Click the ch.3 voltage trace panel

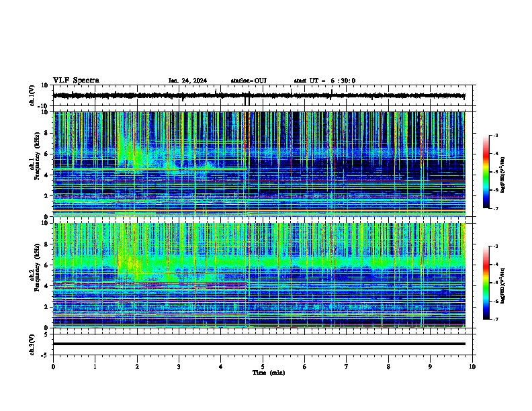(264, 345)
